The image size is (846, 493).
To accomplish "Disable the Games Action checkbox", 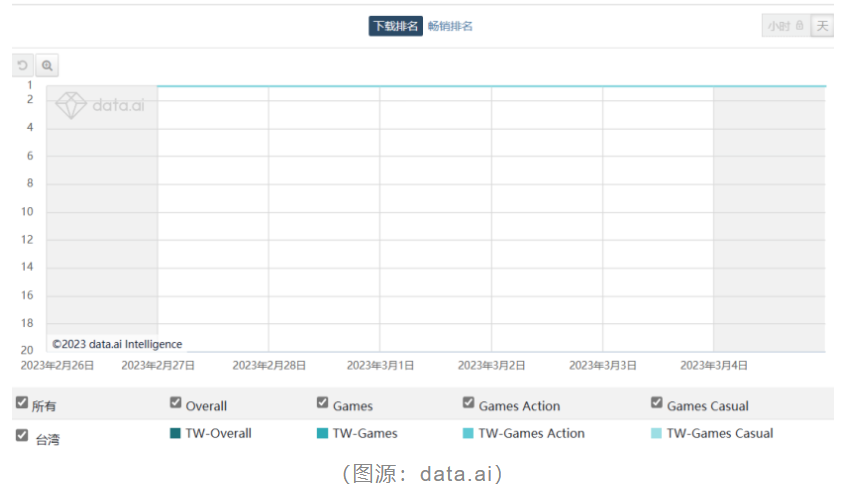I will pos(469,403).
